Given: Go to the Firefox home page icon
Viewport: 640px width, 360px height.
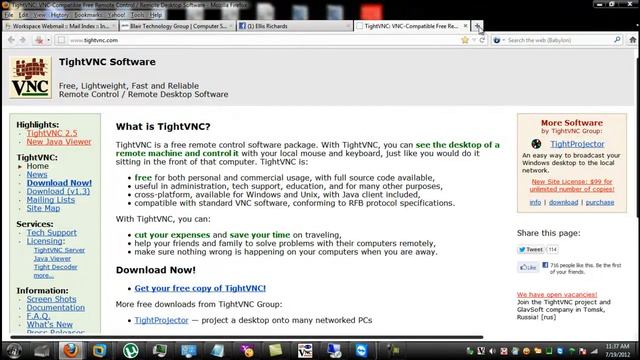Looking at the screenshot, I should (x=632, y=40).
